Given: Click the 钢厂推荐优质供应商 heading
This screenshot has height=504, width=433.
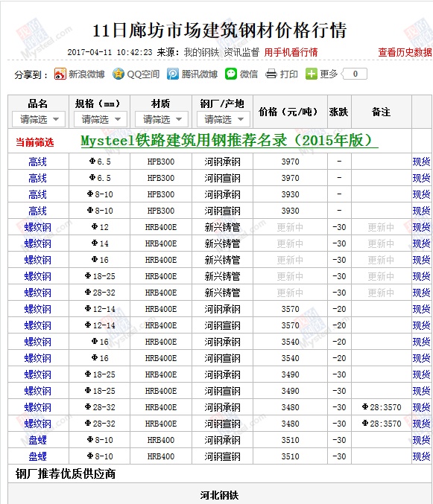Looking at the screenshot, I should point(66,473).
